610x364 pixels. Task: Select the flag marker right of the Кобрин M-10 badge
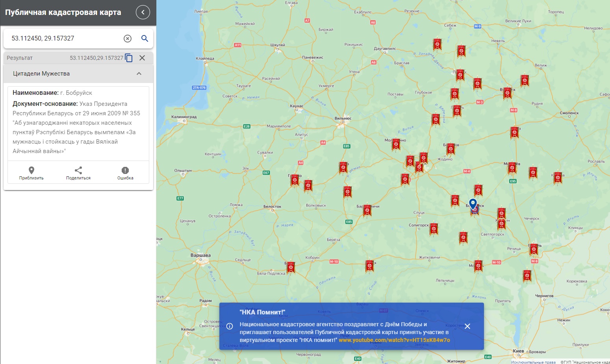click(x=369, y=266)
